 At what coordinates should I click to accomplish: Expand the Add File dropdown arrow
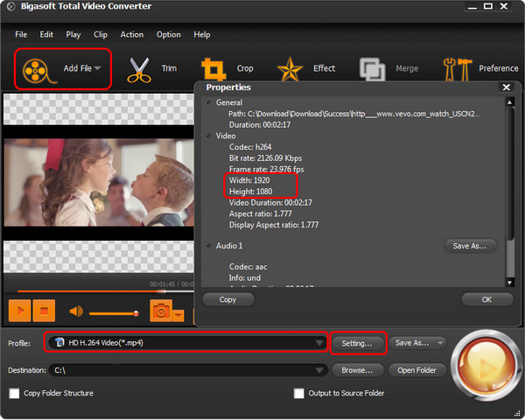point(97,68)
